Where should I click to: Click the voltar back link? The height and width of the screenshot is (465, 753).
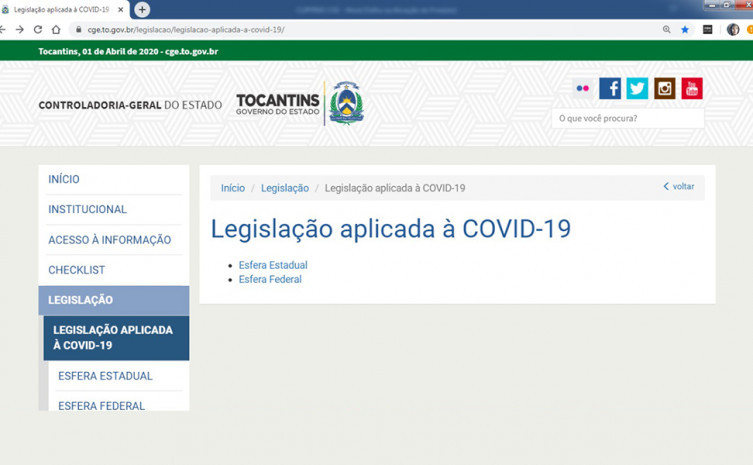pyautogui.click(x=679, y=186)
